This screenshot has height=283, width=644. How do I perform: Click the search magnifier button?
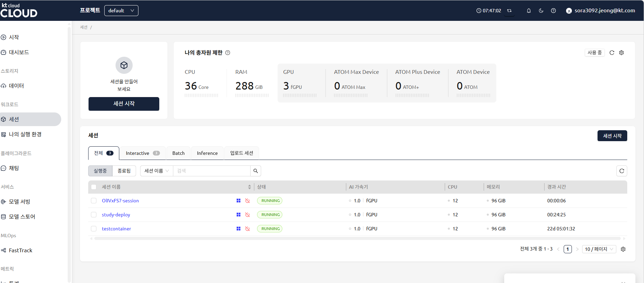tap(256, 171)
